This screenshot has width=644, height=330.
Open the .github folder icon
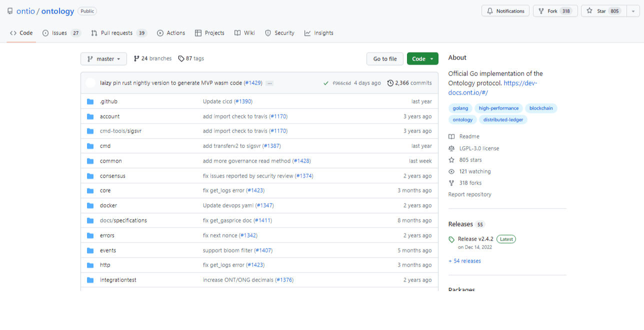coord(90,101)
